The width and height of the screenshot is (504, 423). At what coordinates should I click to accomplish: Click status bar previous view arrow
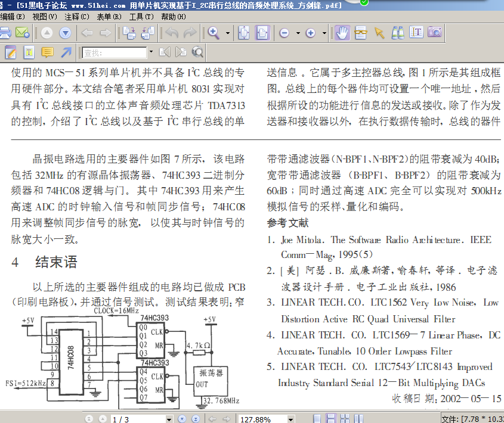click(x=212, y=419)
